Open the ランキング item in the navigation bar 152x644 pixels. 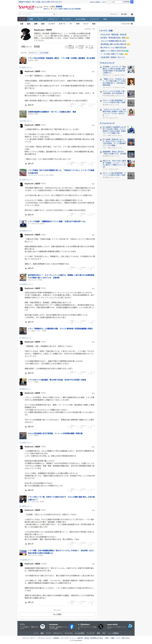[94, 19]
